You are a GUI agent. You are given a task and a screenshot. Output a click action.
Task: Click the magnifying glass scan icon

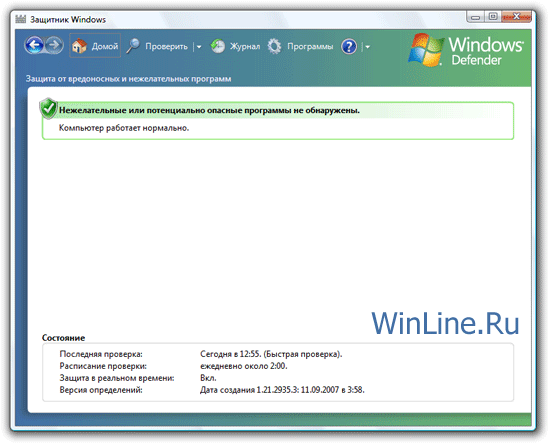133,46
